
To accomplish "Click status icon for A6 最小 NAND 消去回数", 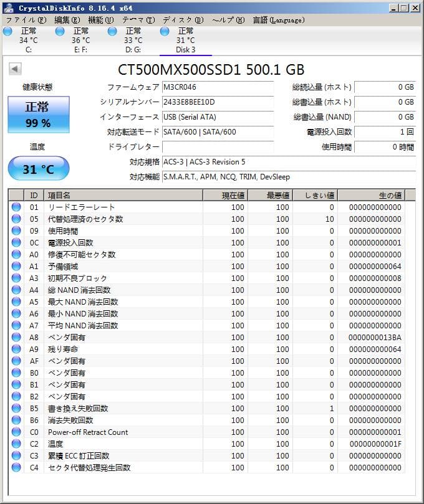I will [x=16, y=313].
